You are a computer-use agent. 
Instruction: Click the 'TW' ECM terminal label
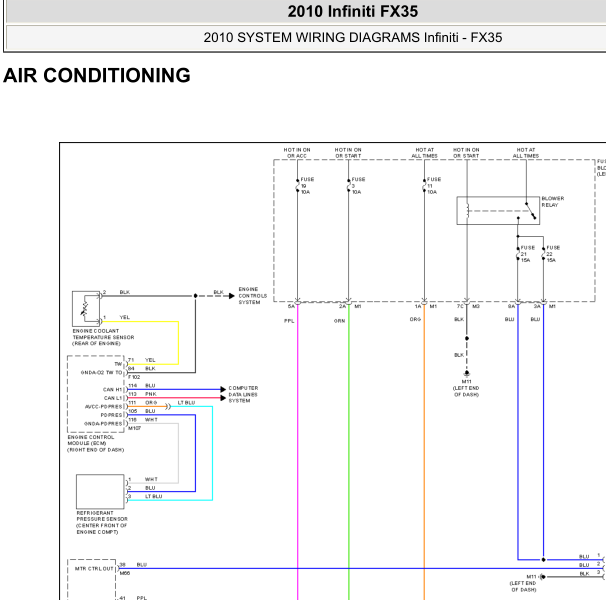click(x=118, y=364)
